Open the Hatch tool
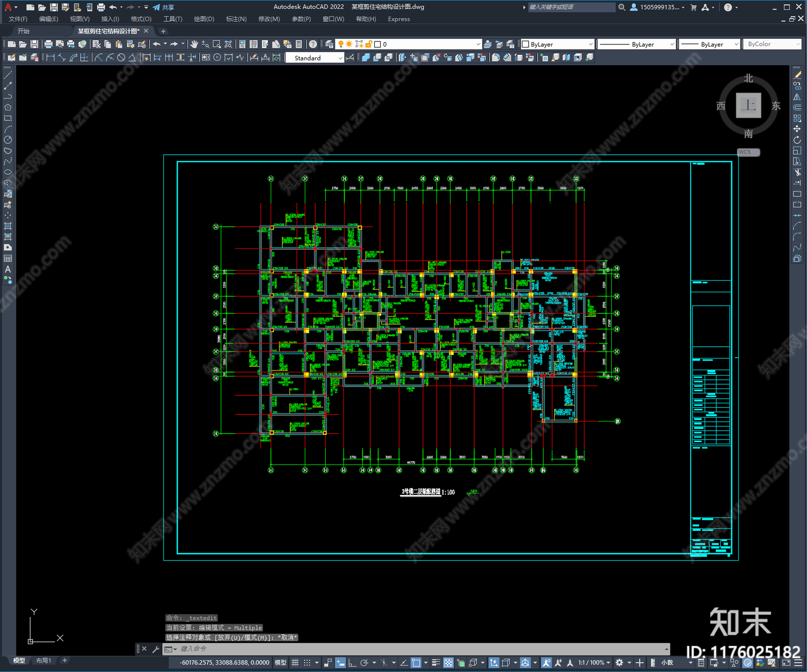Viewport: 807px width, 672px height. click(8, 226)
